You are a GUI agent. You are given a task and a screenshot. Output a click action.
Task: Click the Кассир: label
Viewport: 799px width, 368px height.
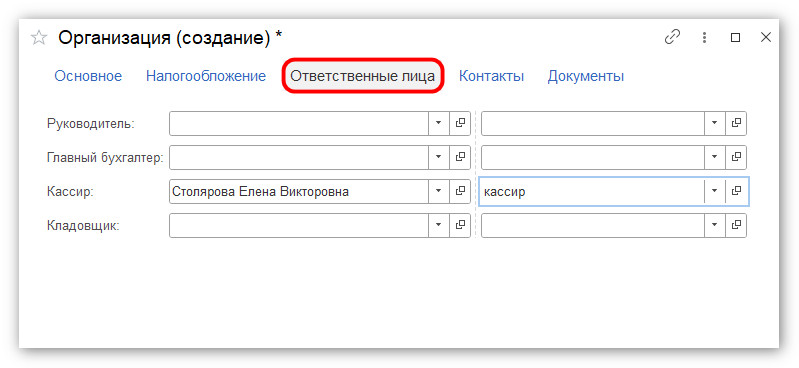70,191
